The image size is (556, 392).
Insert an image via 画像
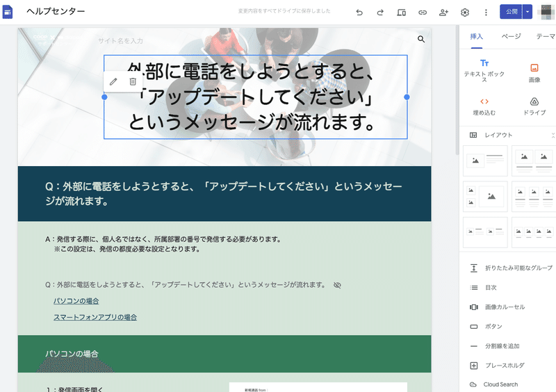pyautogui.click(x=534, y=73)
